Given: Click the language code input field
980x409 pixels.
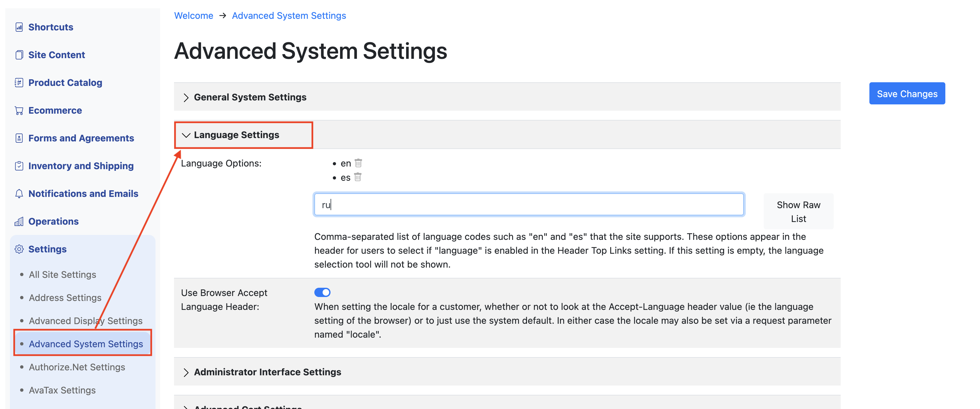Looking at the screenshot, I should pyautogui.click(x=528, y=205).
